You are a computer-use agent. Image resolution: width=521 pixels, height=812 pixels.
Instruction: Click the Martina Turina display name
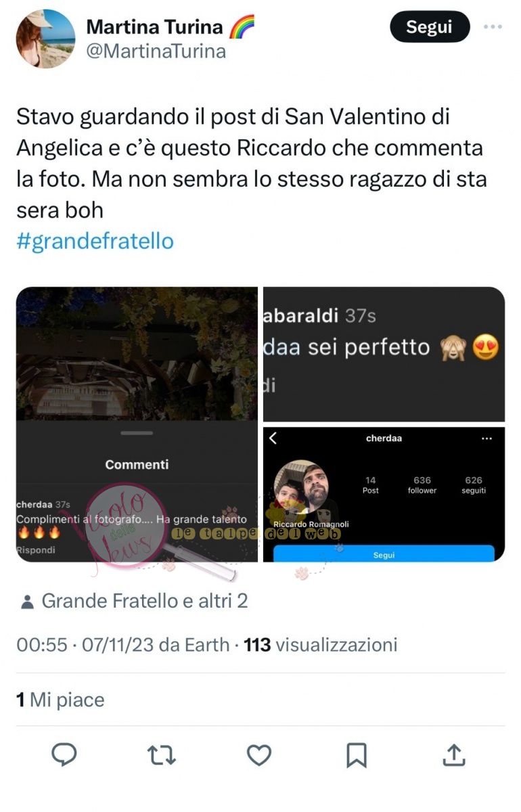tap(154, 27)
